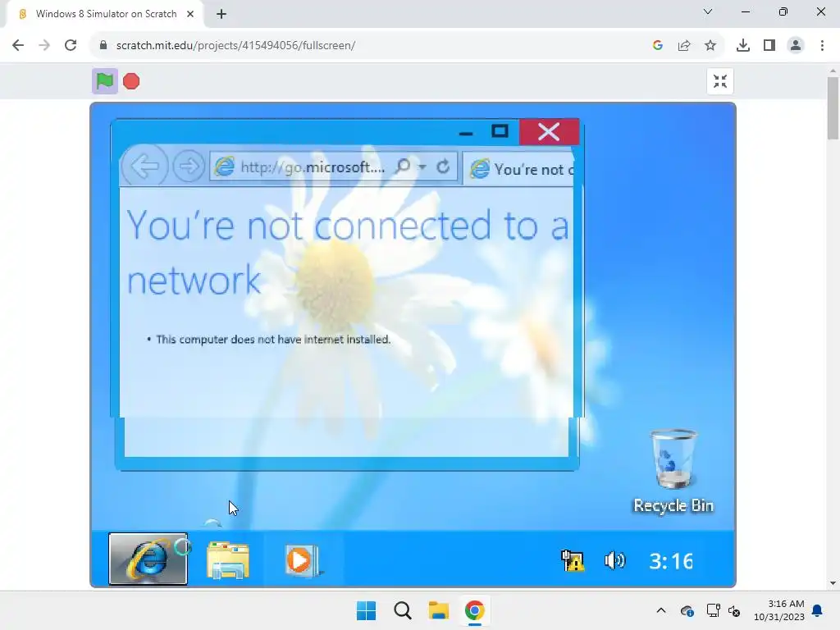Screen dimensions: 840x630
Task: Select the "You're not c" IE tab
Action: click(518, 169)
